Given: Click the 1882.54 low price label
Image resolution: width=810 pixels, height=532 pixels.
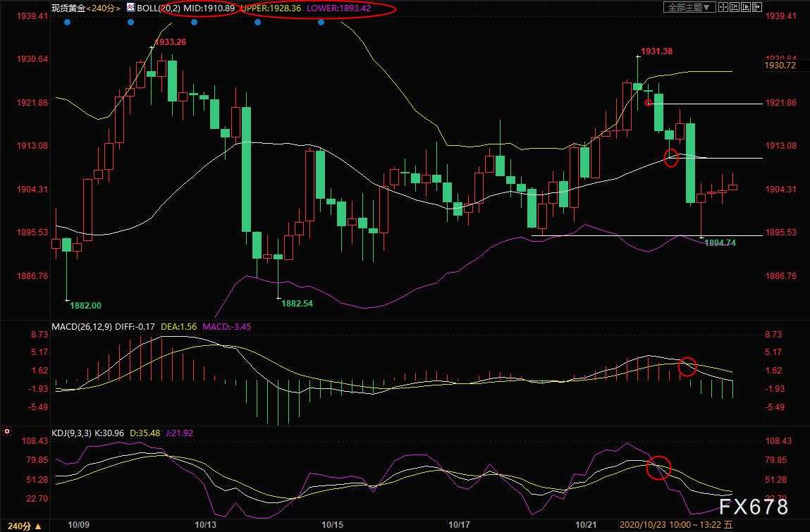Looking at the screenshot, I should 297,303.
